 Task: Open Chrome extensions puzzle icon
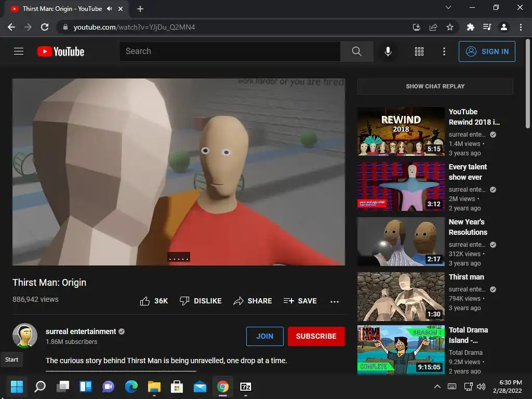tap(470, 27)
